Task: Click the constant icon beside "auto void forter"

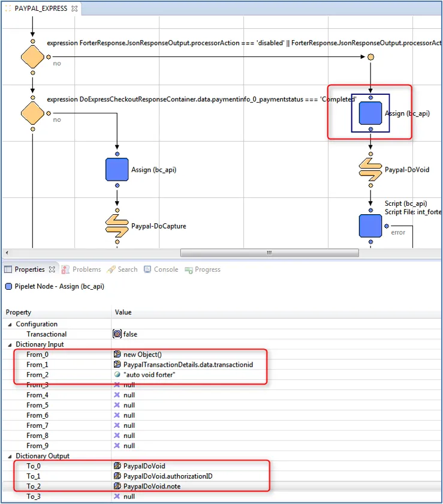Action: (x=117, y=374)
